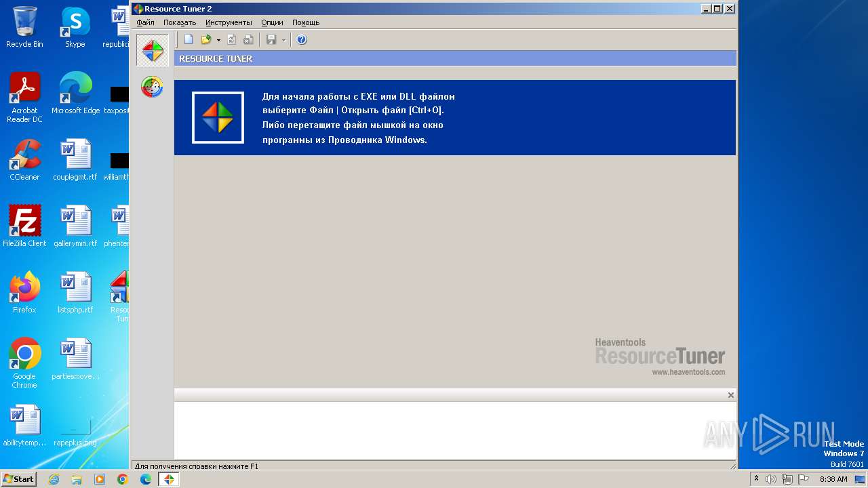Click the save floppy disk toolbar icon
Image resolution: width=868 pixels, height=488 pixels.
coord(271,40)
